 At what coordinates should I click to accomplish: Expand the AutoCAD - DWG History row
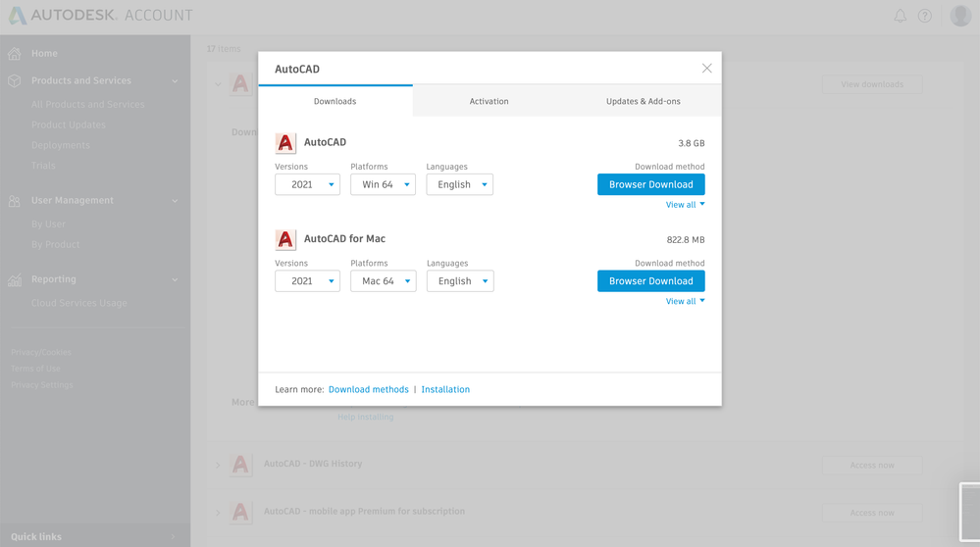click(218, 465)
